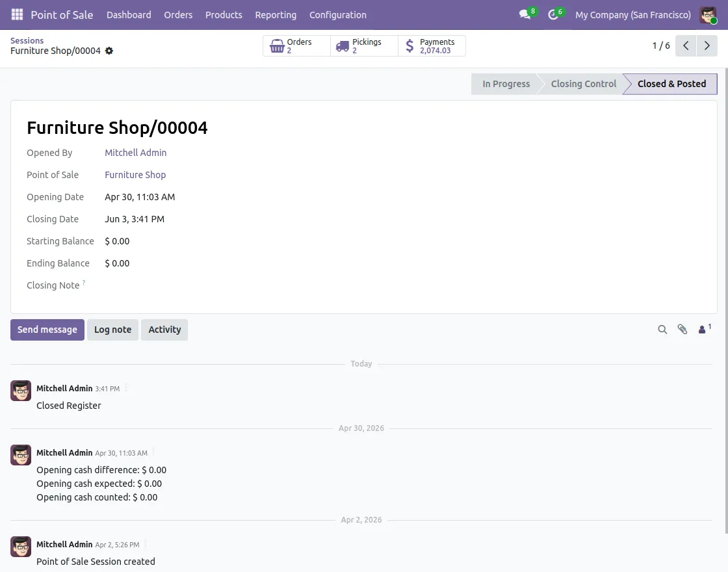This screenshot has height=572, width=728.
Task: Open the Dashboard menu
Action: [129, 15]
